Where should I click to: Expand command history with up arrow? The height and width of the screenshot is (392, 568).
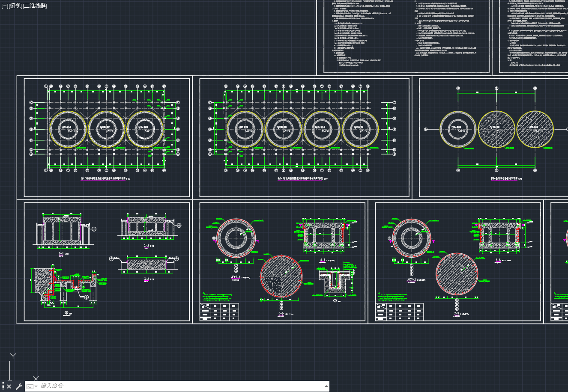point(326,386)
